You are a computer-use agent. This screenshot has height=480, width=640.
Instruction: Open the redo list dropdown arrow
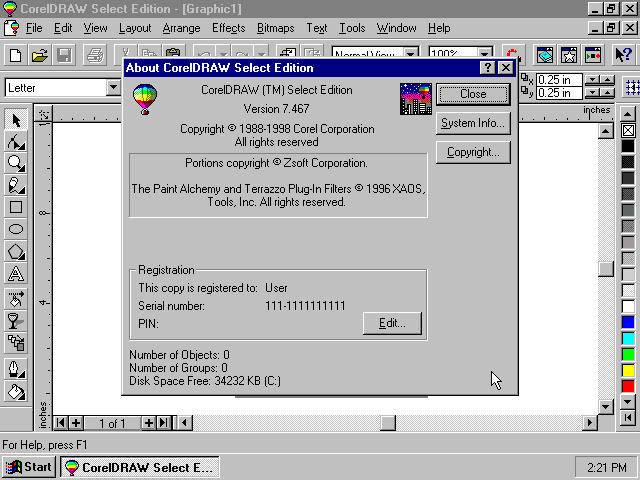(261, 54)
